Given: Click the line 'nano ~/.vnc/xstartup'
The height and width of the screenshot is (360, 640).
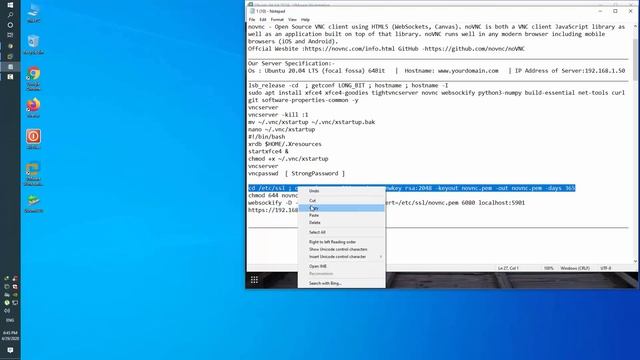Looking at the screenshot, I should coord(281,129).
